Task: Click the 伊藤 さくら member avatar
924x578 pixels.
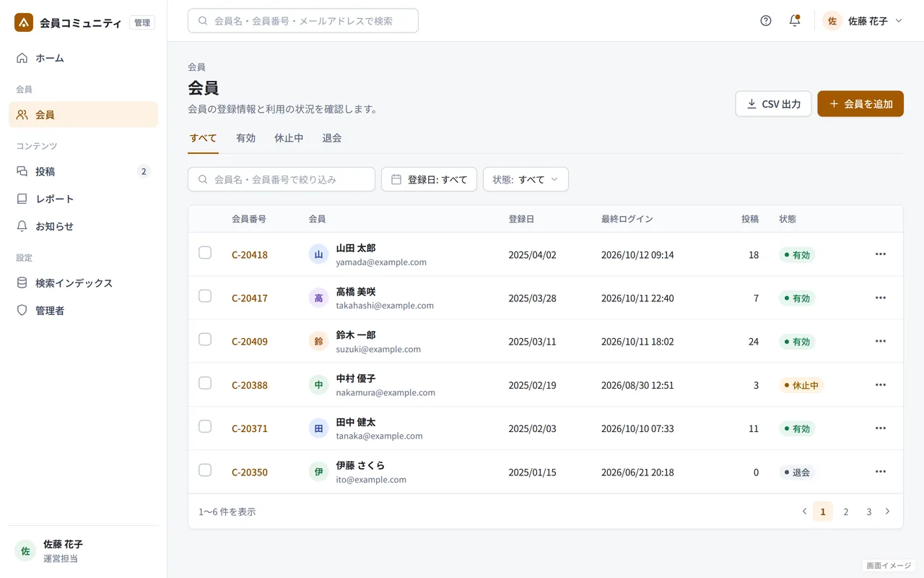Action: point(318,472)
